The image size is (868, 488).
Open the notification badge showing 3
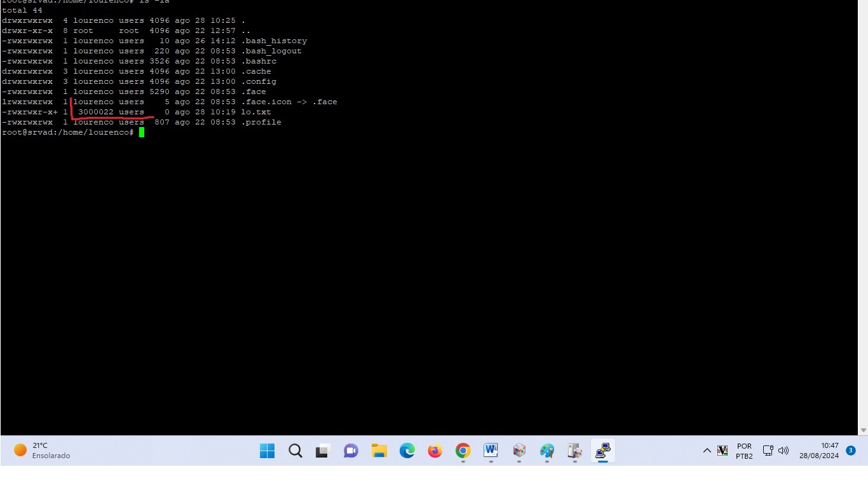point(851,451)
